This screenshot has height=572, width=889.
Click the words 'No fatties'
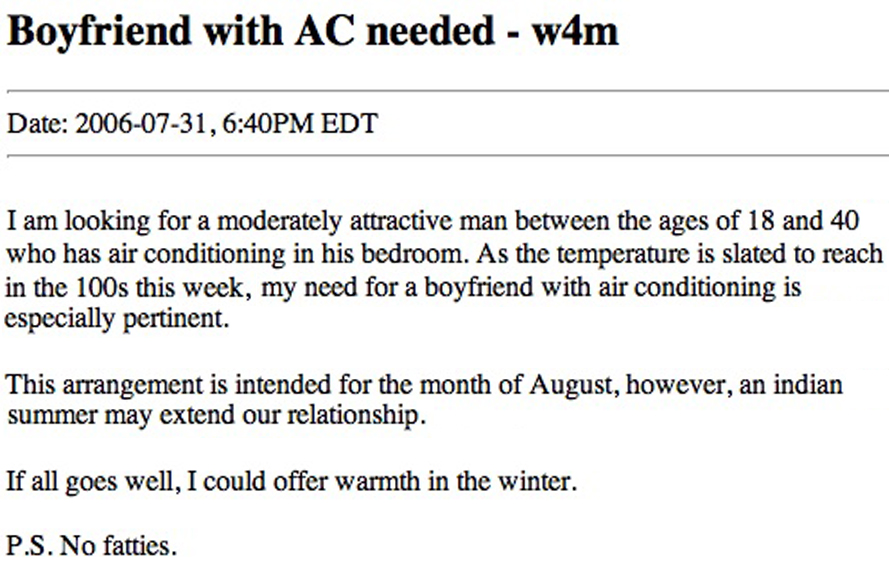tap(118, 546)
